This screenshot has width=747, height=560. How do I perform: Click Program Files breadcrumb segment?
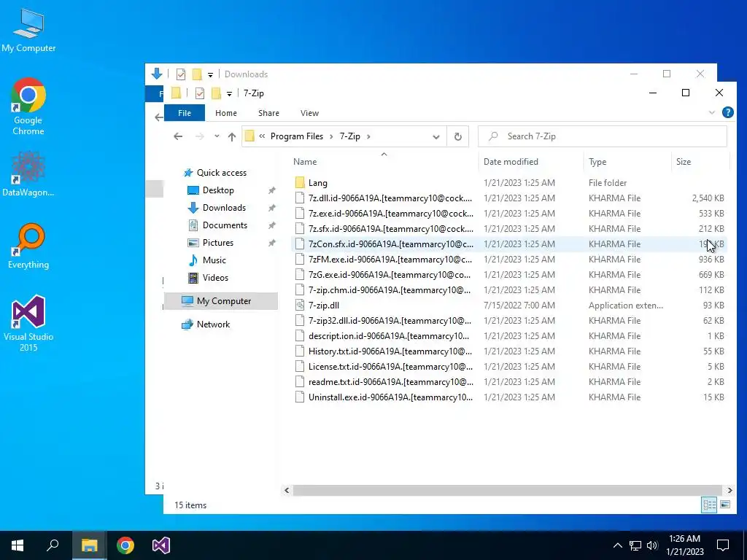click(x=297, y=136)
